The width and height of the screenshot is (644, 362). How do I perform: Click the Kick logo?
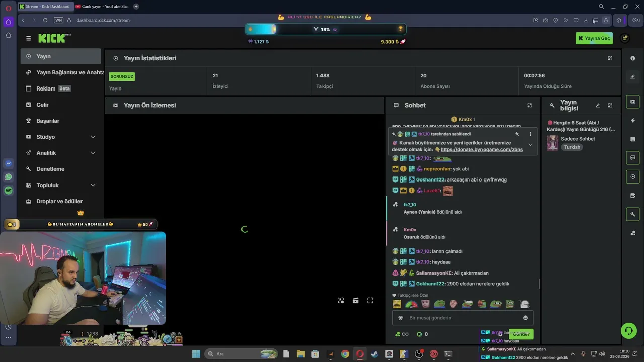click(x=54, y=38)
